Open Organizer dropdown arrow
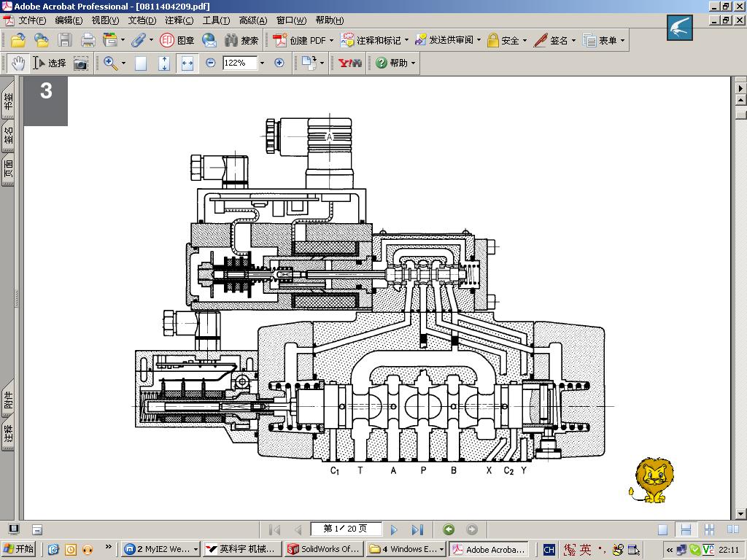 pos(123,40)
